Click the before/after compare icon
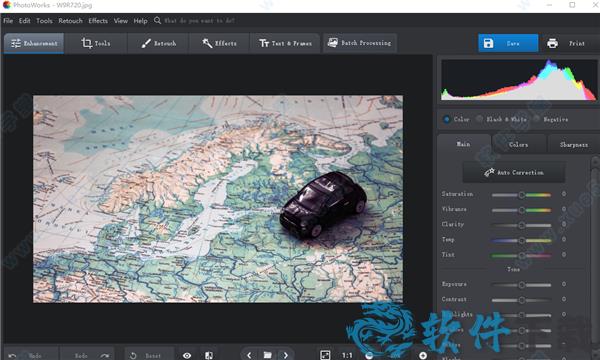The width and height of the screenshot is (600, 360). tap(209, 355)
